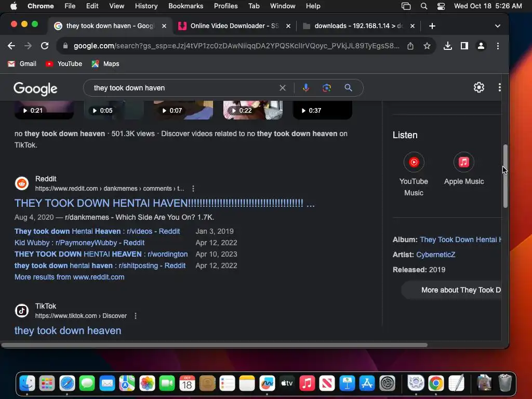Image resolution: width=532 pixels, height=399 pixels.
Task: Open the History menu
Action: [146, 6]
